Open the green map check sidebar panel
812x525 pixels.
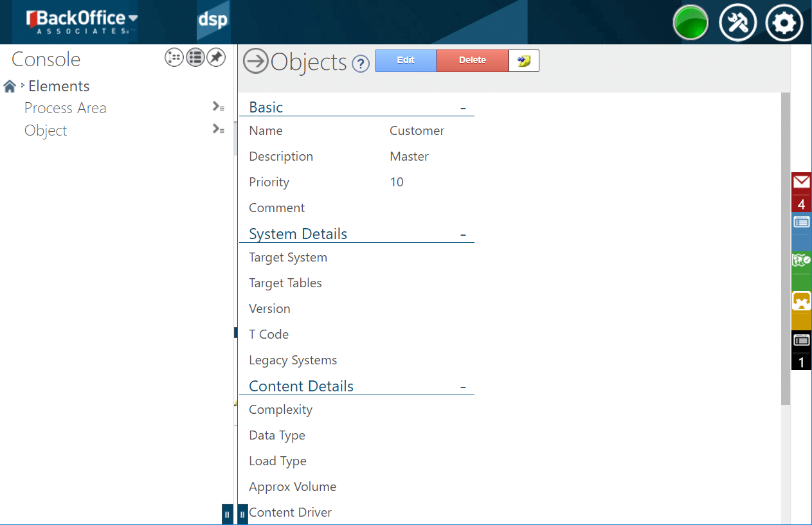[x=801, y=261]
